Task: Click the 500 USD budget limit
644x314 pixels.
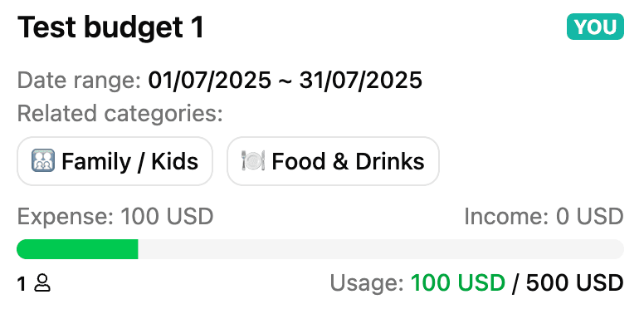Action: click(x=575, y=283)
